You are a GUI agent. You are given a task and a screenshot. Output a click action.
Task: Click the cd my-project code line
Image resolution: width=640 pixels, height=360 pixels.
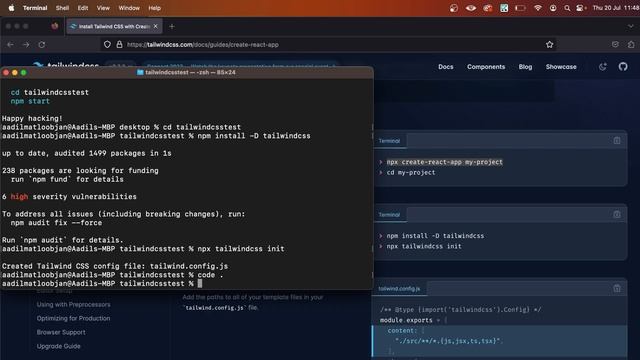411,173
